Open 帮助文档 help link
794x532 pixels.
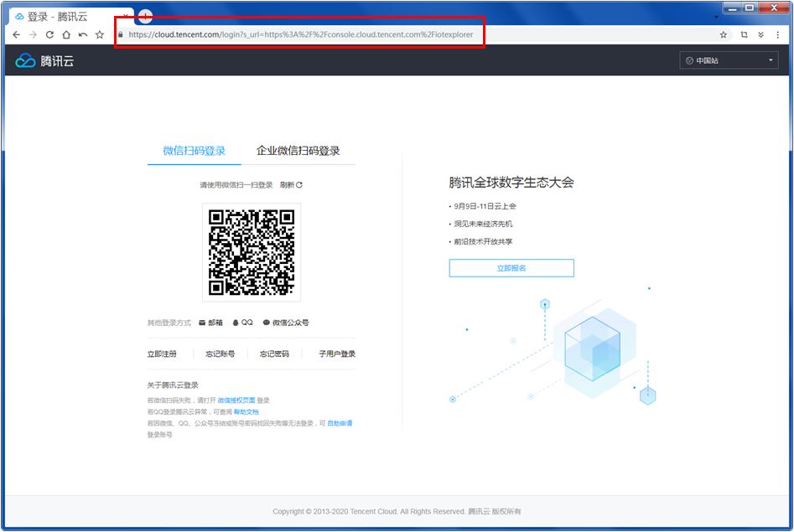pyautogui.click(x=247, y=412)
